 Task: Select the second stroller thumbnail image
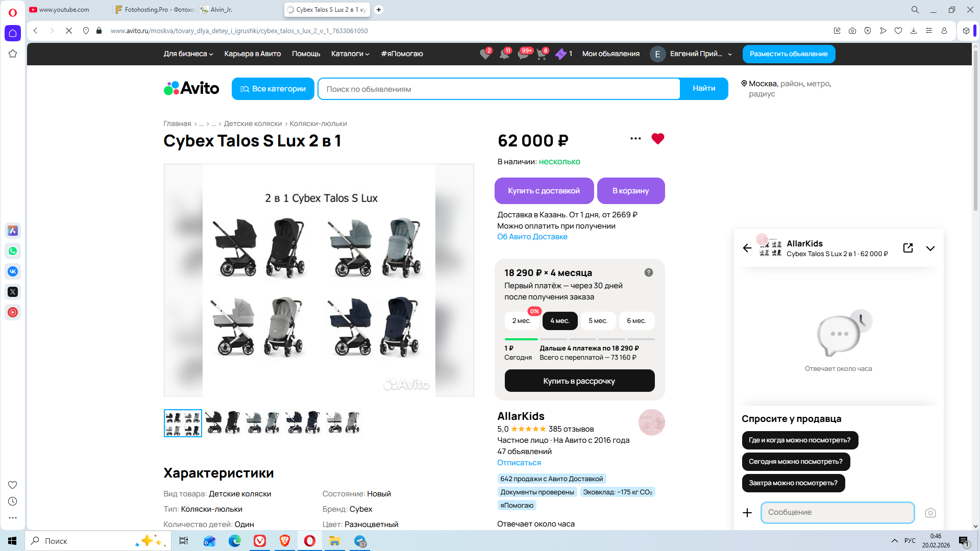pyautogui.click(x=223, y=423)
